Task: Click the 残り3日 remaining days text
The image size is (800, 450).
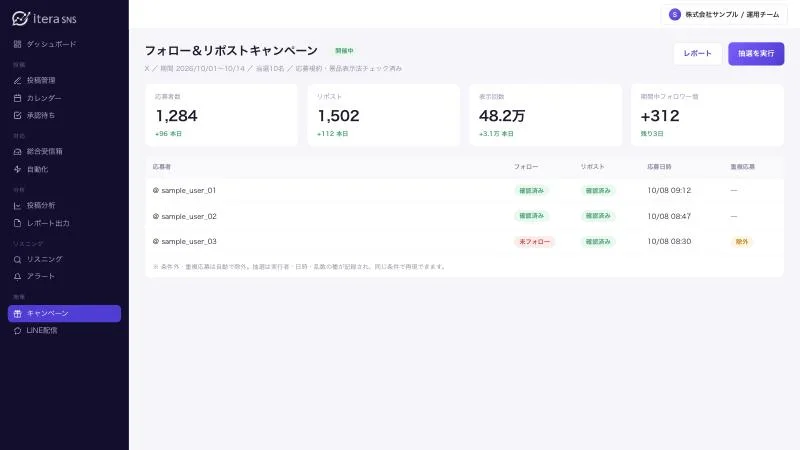Action: point(652,134)
